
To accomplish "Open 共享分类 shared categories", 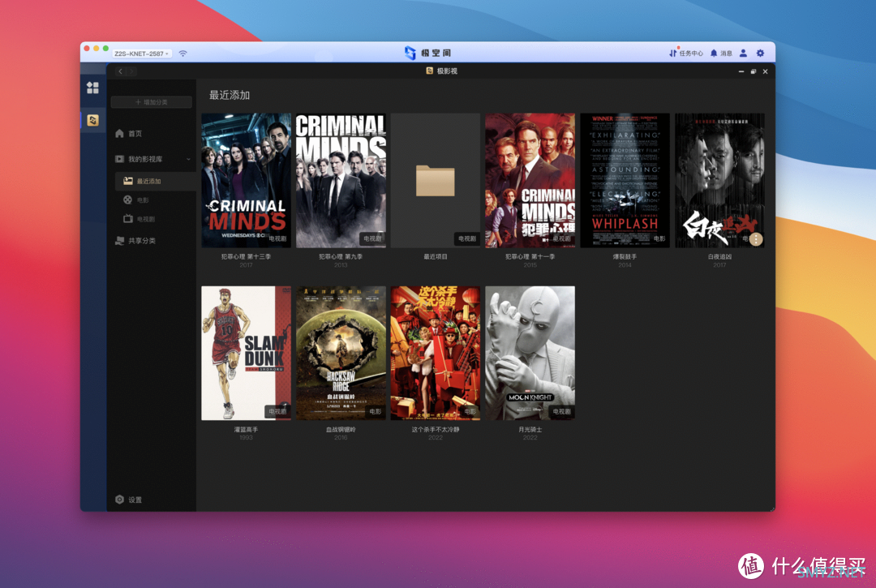I will click(x=135, y=241).
